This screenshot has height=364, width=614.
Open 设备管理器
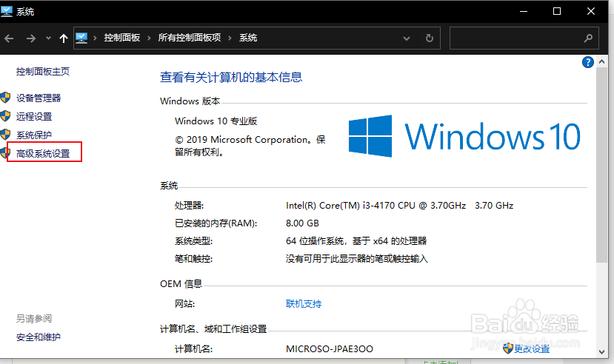(39, 98)
